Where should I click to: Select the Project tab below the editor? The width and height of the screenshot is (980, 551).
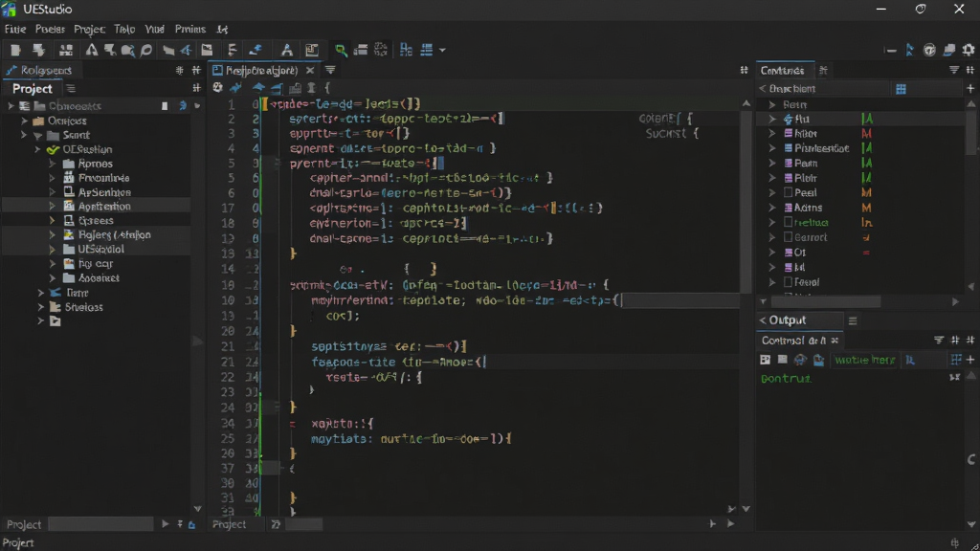(229, 524)
